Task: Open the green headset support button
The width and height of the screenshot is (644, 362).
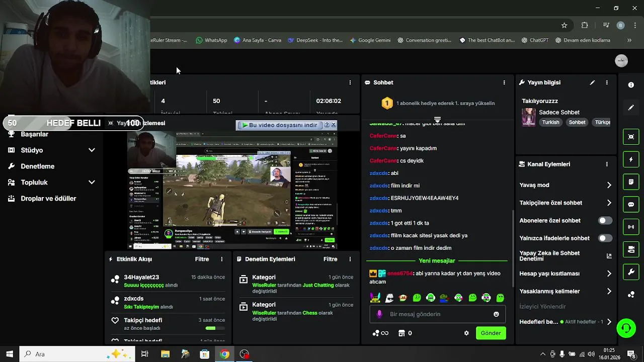Action: 626,328
